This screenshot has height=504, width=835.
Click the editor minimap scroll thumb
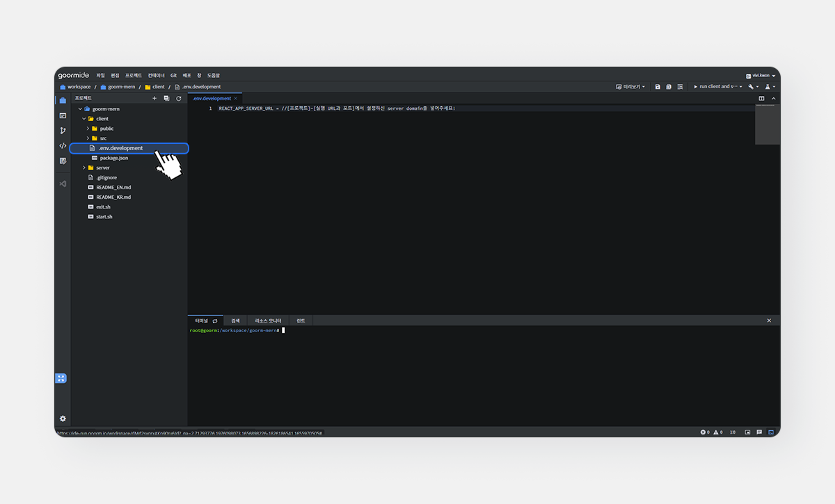point(768,124)
